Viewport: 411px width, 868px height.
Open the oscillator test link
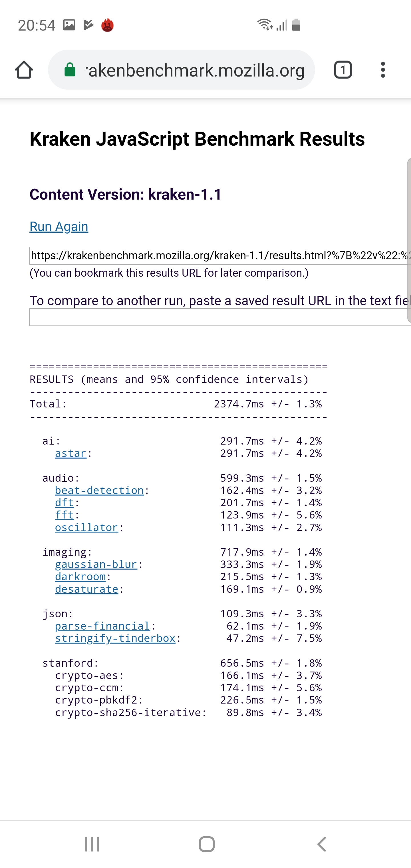click(x=86, y=527)
